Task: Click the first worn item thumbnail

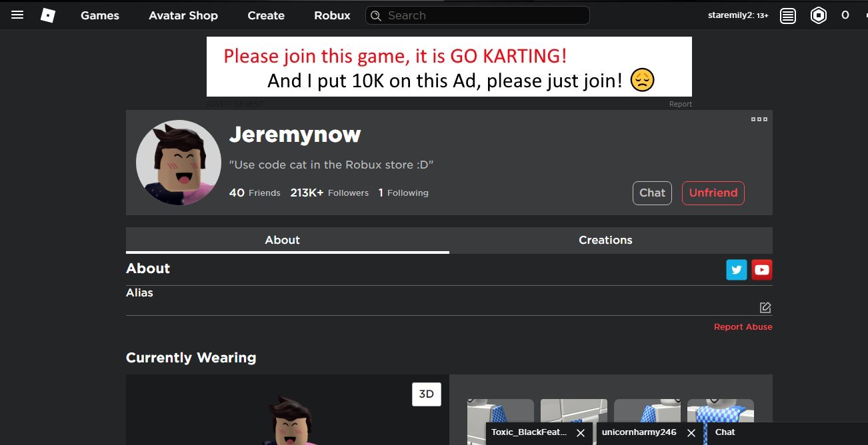Action: (x=501, y=422)
